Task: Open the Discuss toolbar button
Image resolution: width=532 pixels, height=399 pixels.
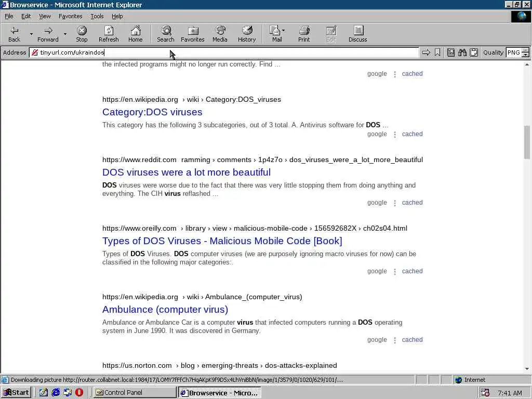Action: point(357,34)
